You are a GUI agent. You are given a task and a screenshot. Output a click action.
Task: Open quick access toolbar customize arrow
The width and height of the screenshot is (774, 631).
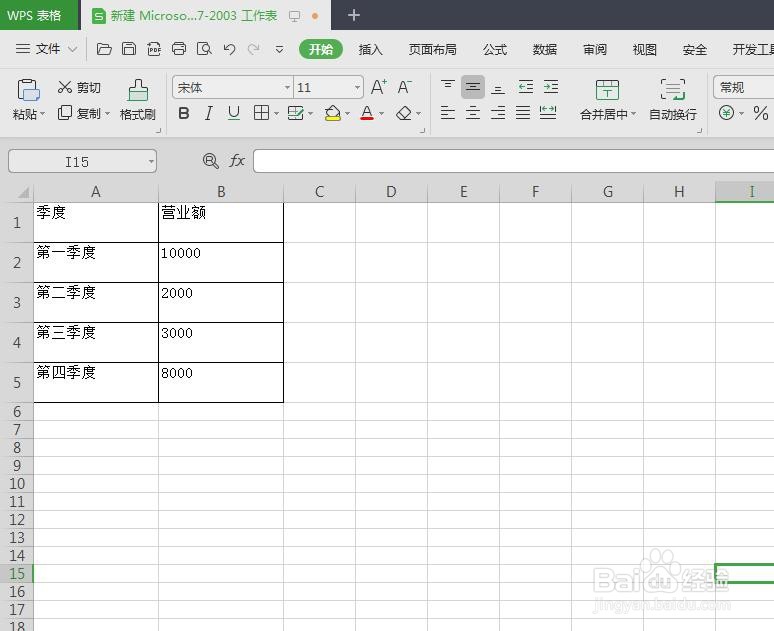tap(279, 49)
